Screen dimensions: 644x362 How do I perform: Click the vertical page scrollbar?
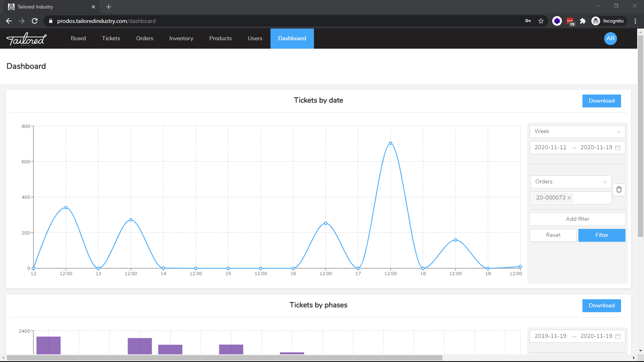pos(640,137)
